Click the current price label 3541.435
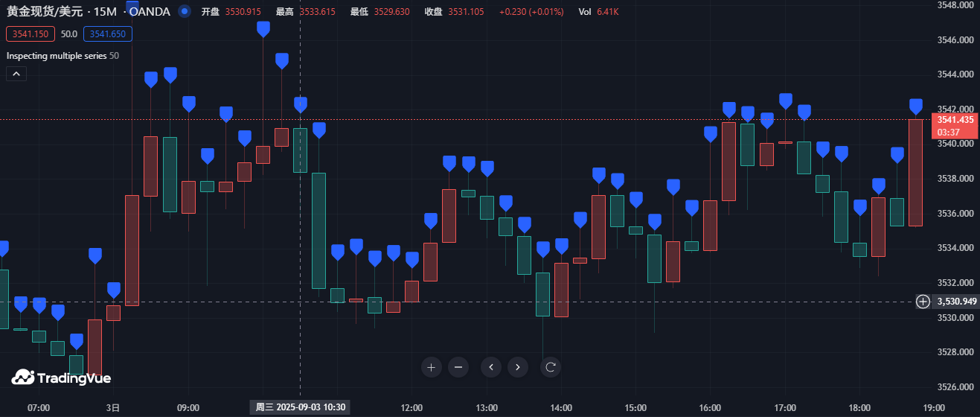 [955, 119]
